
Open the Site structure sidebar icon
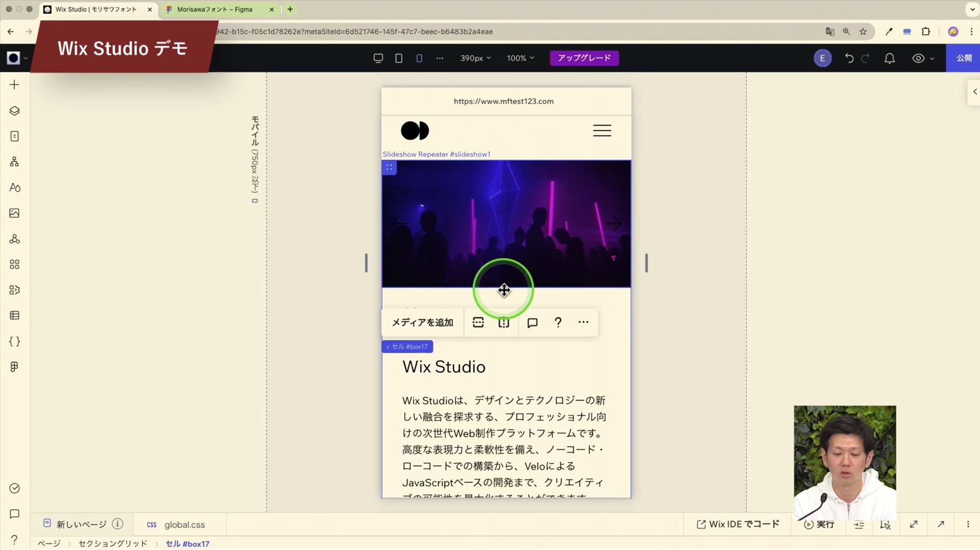point(14,162)
